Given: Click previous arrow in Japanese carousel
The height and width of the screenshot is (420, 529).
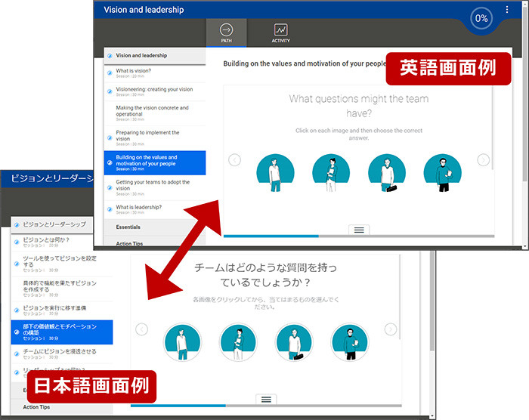Looking at the screenshot, I should point(142,329).
